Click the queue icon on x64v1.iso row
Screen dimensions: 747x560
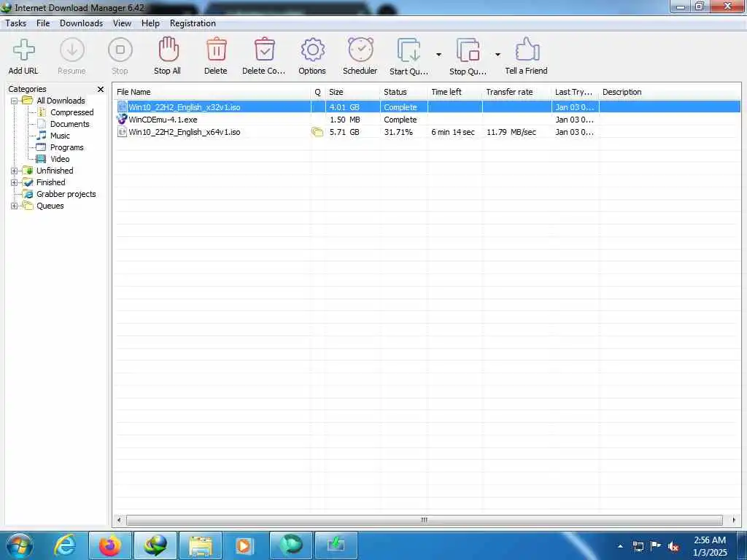tap(317, 133)
